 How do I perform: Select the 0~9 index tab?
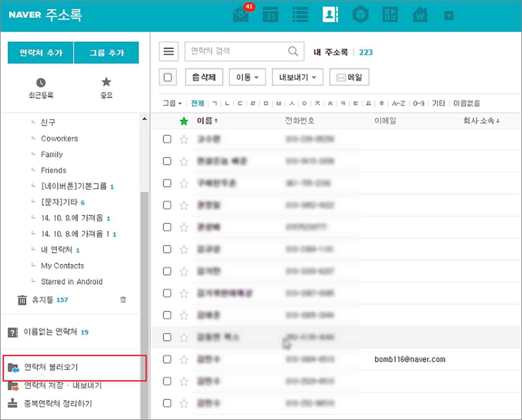419,103
